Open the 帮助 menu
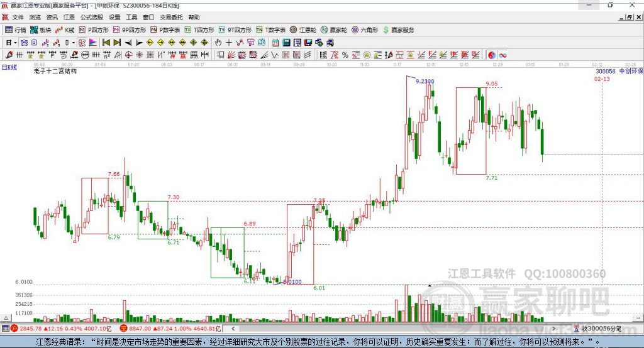Image resolution: width=644 pixels, height=348 pixels. (194, 17)
